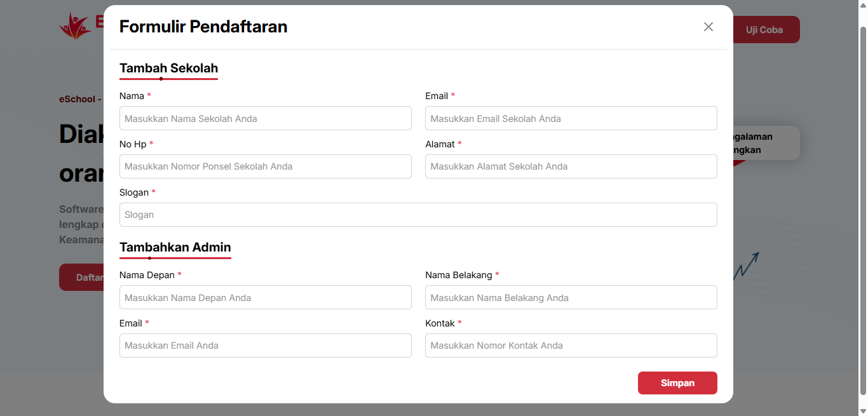The height and width of the screenshot is (416, 868).
Task: Click the admin email input field
Action: (265, 346)
